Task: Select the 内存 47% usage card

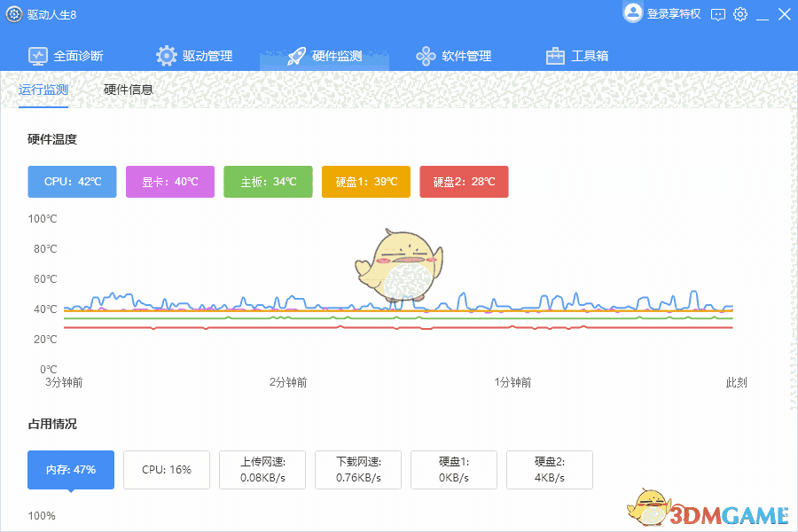Action: tap(70, 470)
